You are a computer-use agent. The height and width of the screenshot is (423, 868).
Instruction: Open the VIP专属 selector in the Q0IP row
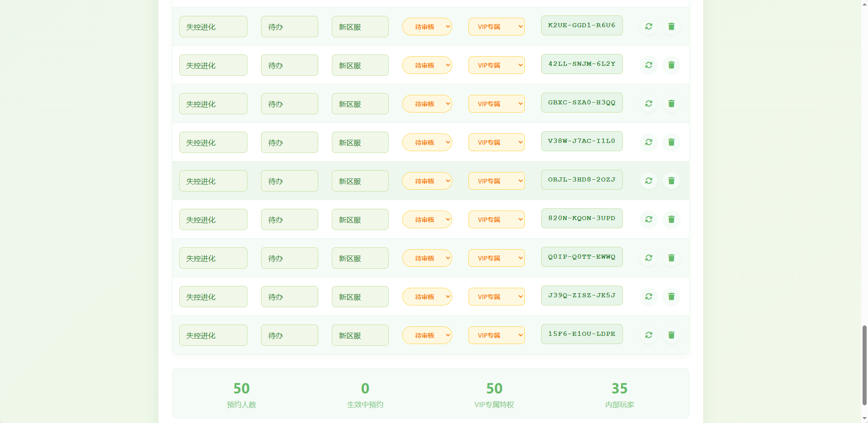(x=497, y=258)
